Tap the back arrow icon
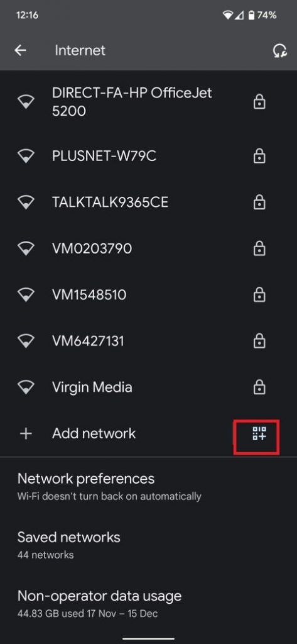The width and height of the screenshot is (297, 644). click(21, 50)
